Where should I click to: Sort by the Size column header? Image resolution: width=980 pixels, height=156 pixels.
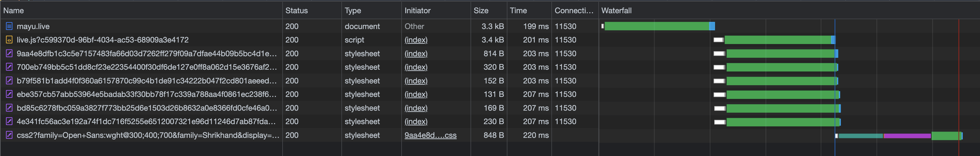(x=481, y=11)
